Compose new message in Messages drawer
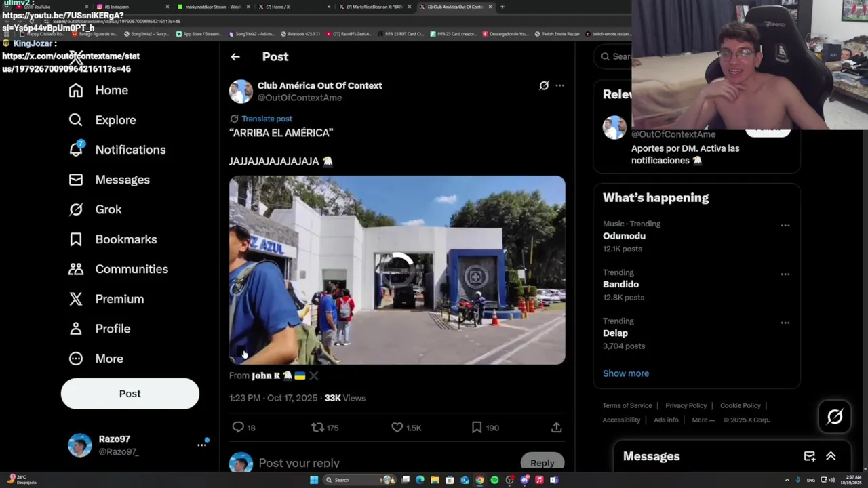Screen dimensions: 868x488 (810, 456)
